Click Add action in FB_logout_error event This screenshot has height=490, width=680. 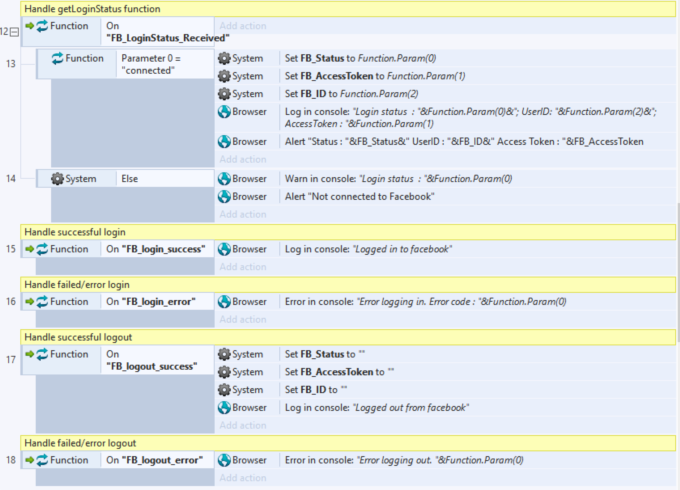coord(243,478)
